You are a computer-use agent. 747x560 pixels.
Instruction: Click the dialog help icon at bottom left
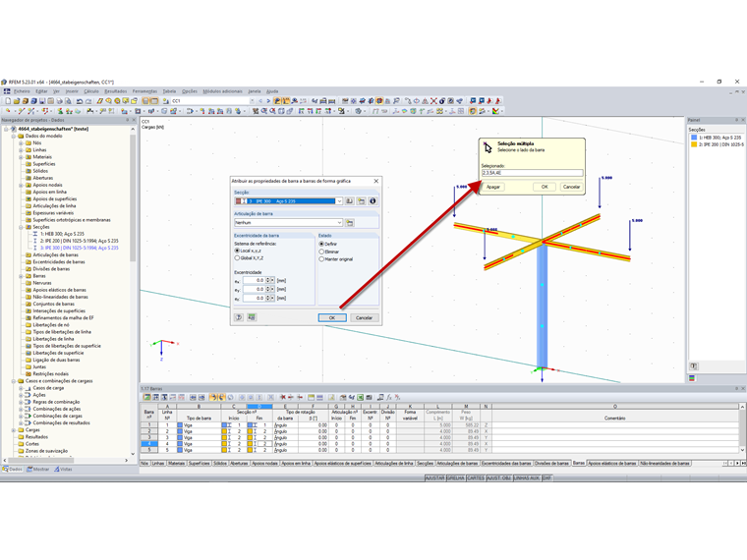click(239, 317)
